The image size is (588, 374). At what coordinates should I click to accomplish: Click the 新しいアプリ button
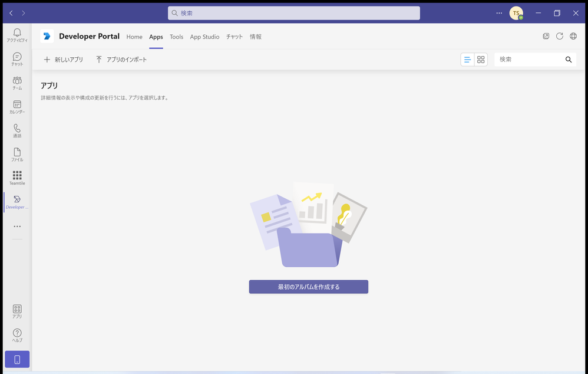point(64,60)
